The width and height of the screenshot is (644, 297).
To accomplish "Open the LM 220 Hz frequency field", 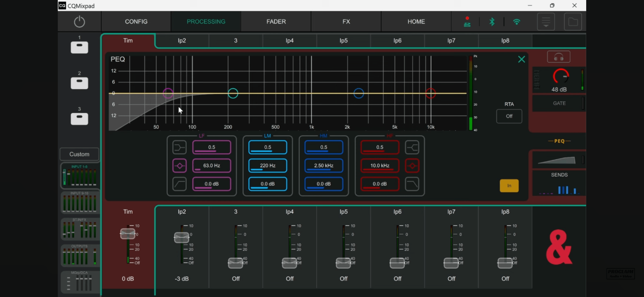I will click(x=268, y=166).
